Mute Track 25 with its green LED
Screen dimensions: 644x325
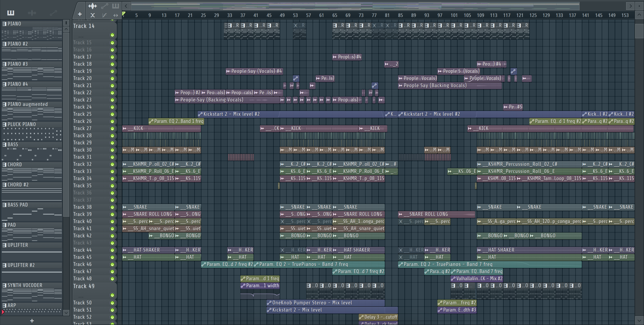pos(112,114)
